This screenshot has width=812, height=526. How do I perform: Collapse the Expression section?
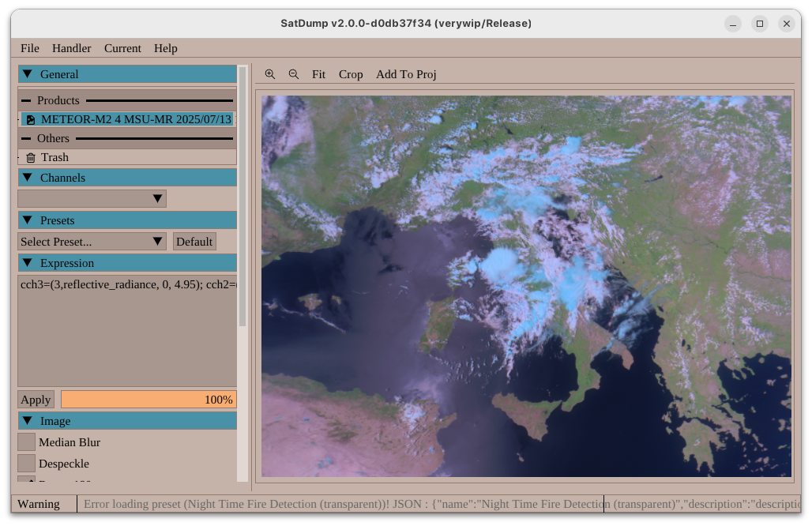[27, 263]
